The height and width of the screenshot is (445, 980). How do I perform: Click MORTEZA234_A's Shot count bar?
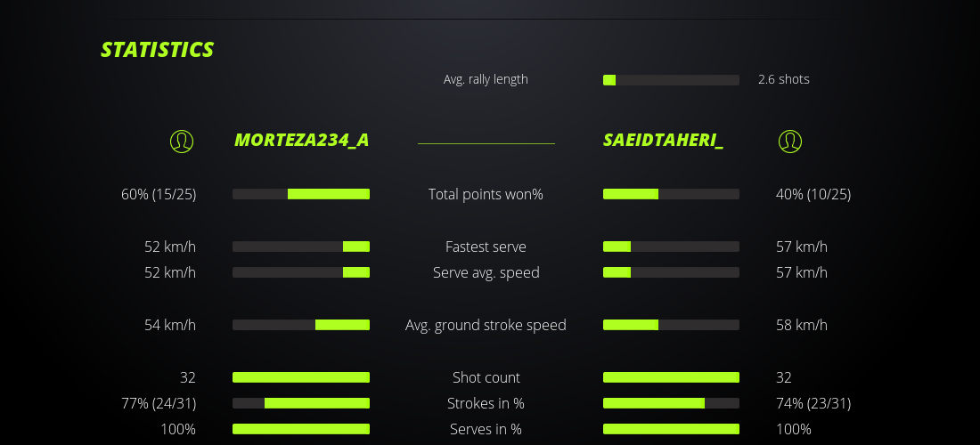click(301, 377)
